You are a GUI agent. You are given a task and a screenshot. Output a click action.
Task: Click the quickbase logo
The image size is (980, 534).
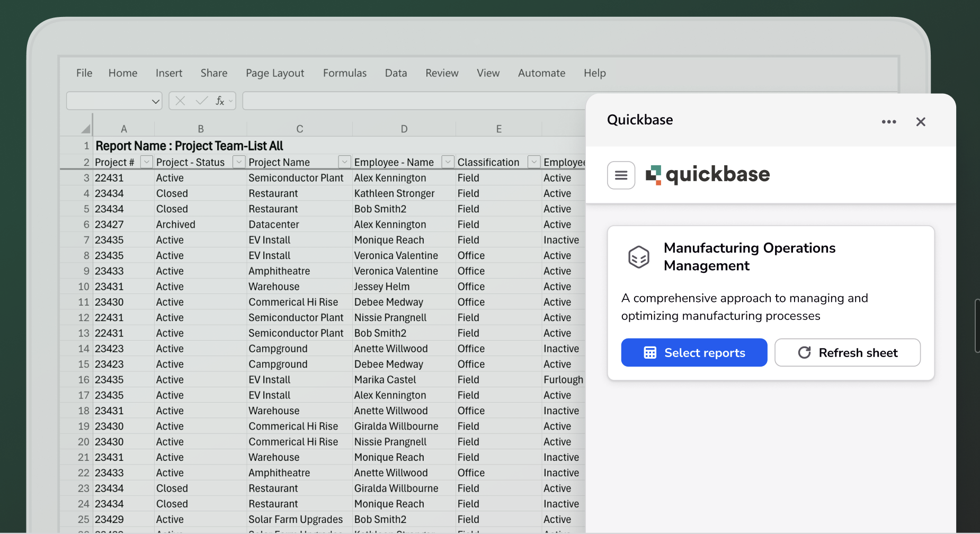tap(707, 175)
